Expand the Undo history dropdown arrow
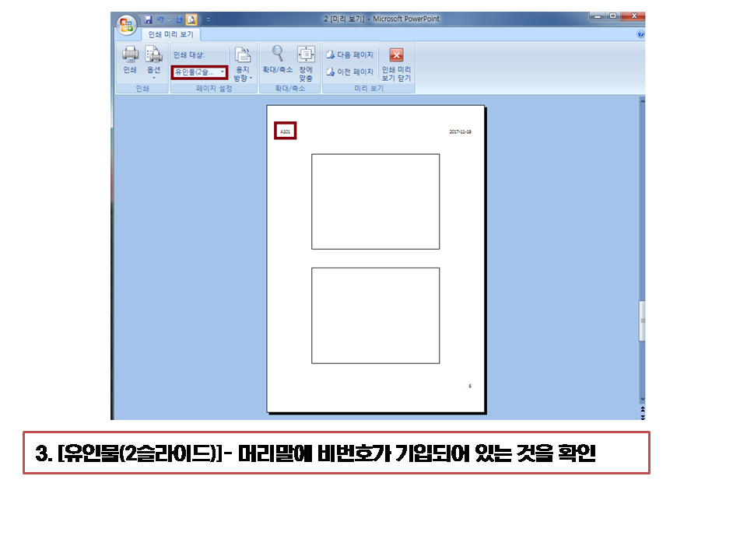Screen dimensions: 747x560 click(x=168, y=18)
